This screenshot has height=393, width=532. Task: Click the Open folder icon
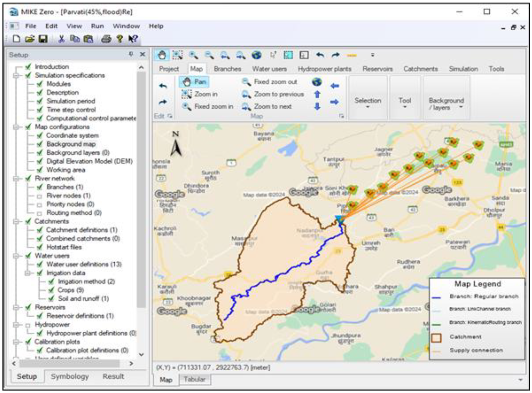pos(29,39)
